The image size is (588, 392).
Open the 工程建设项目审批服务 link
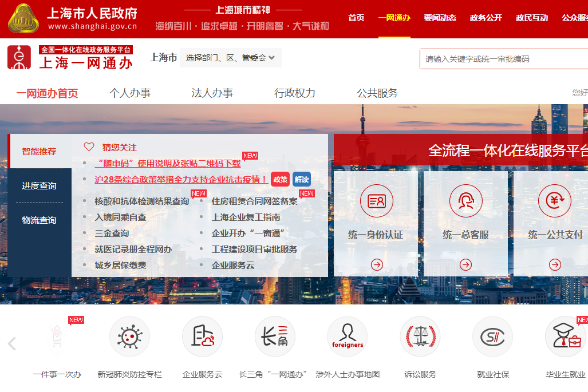pyautogui.click(x=254, y=249)
